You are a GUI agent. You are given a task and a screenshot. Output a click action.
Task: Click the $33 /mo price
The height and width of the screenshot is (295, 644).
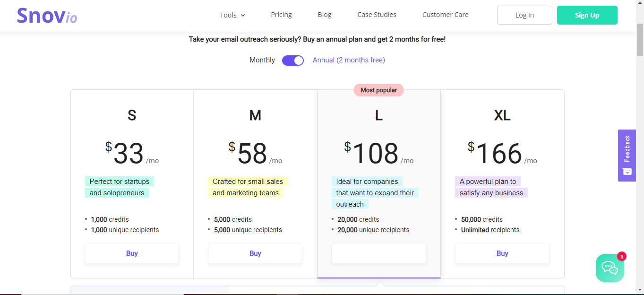[132, 154]
